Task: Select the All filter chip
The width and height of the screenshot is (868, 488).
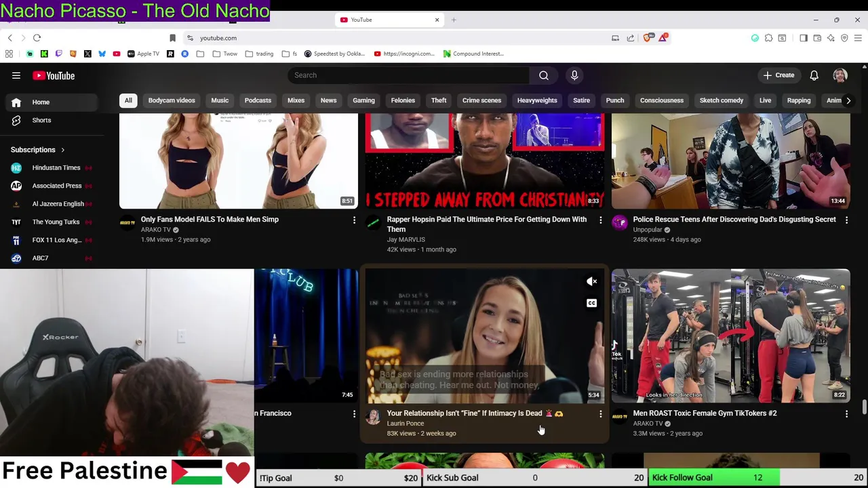Action: (128, 100)
